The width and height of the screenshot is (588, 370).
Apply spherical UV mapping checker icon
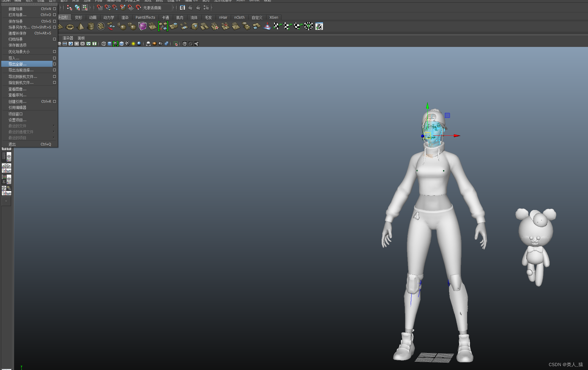click(298, 27)
